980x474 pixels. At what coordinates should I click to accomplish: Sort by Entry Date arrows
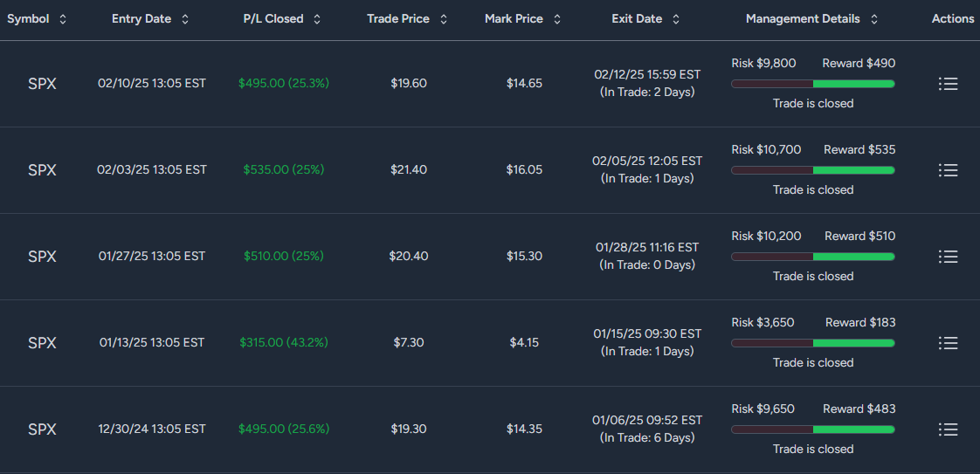click(185, 19)
